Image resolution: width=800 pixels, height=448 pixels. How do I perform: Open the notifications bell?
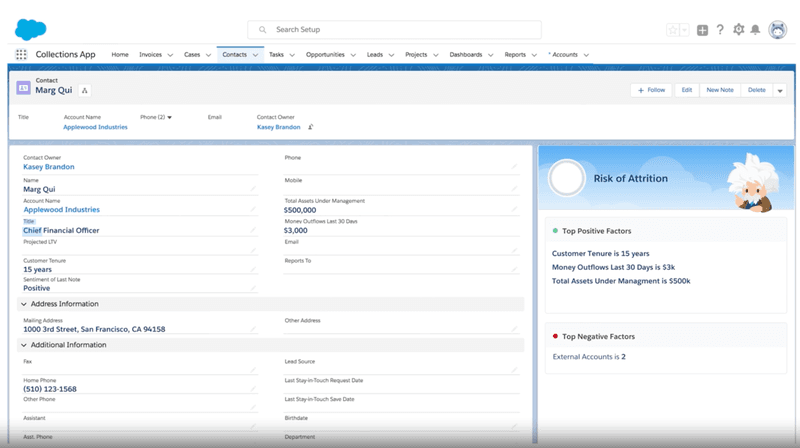tap(755, 30)
